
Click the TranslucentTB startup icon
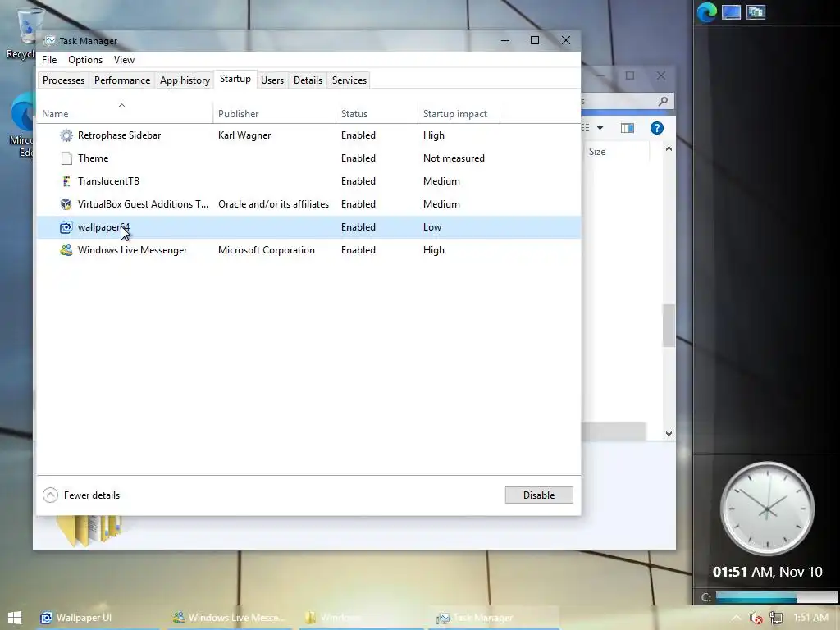coord(66,181)
